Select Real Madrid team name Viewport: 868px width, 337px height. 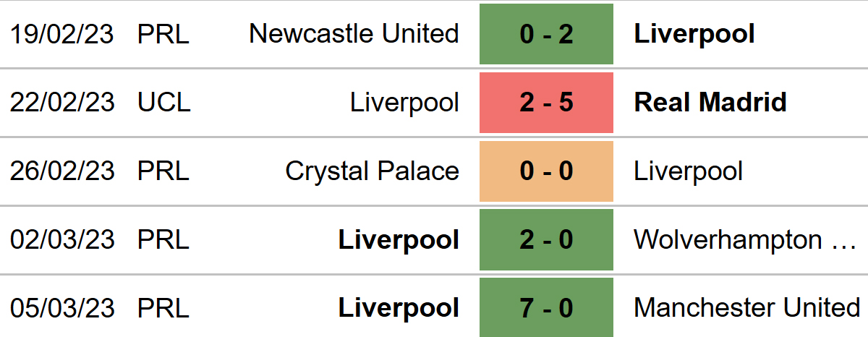(710, 103)
